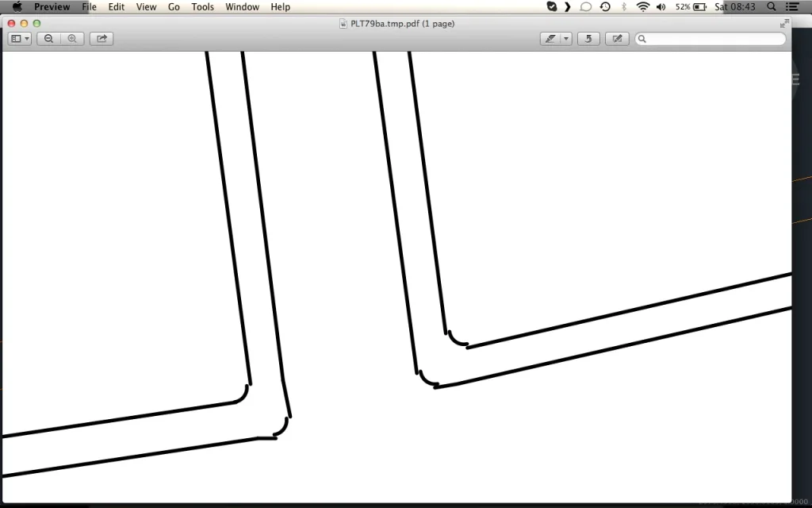Screen dimensions: 812x508
Task: Open Spotlight search magnifier
Action: coord(771,6)
